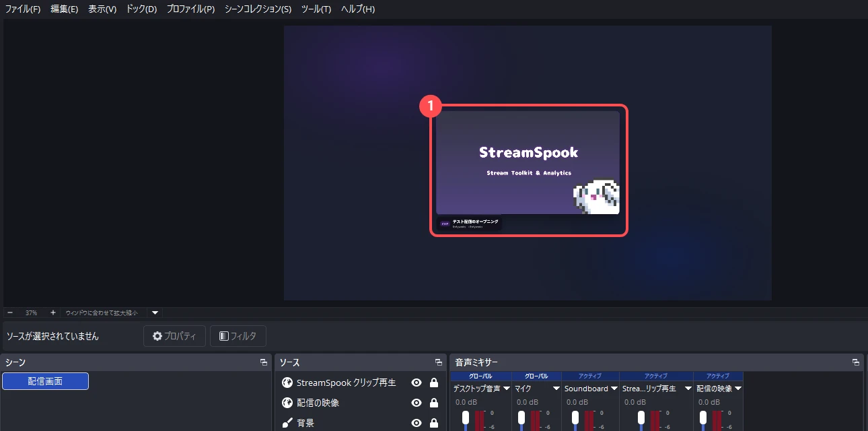Click browser source icon of StreamSpook クリップ再生
This screenshot has height=431, width=868.
[x=287, y=383]
